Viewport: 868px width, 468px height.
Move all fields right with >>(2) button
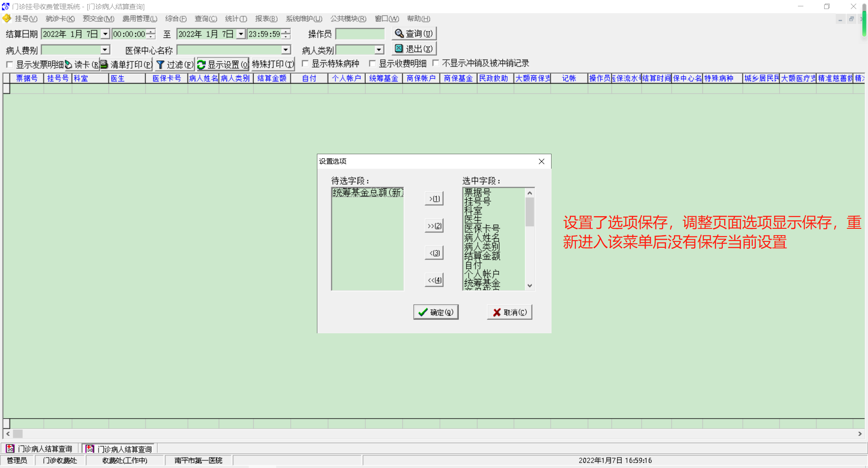coord(434,226)
